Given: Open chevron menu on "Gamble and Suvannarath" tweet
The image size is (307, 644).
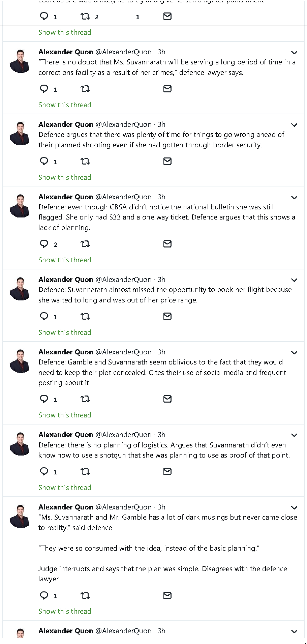Looking at the screenshot, I should coord(294,353).
